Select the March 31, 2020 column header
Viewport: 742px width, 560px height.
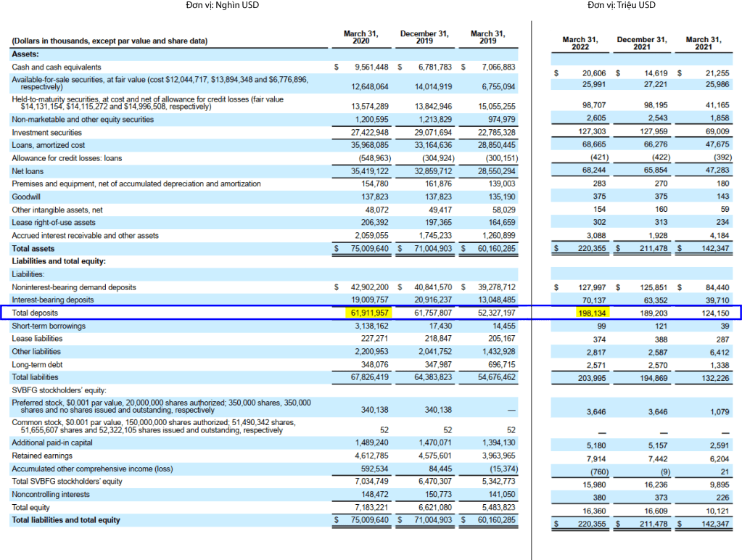360,37
